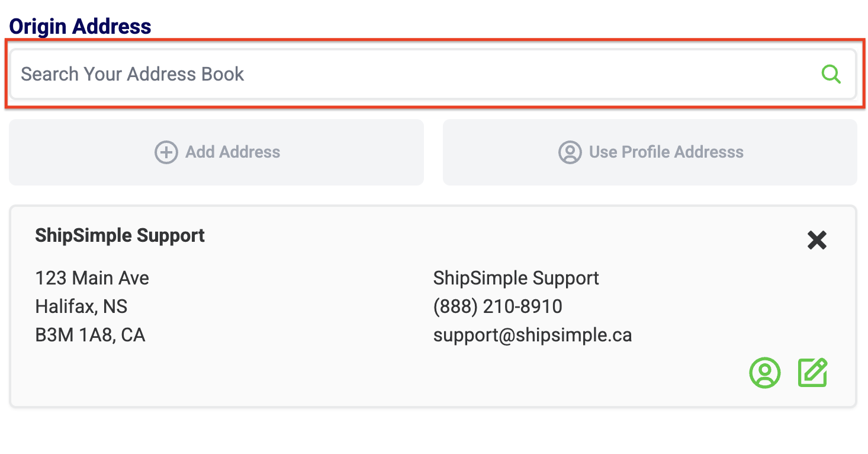Click the Add Address label text
The image size is (868, 454).
coord(233,152)
